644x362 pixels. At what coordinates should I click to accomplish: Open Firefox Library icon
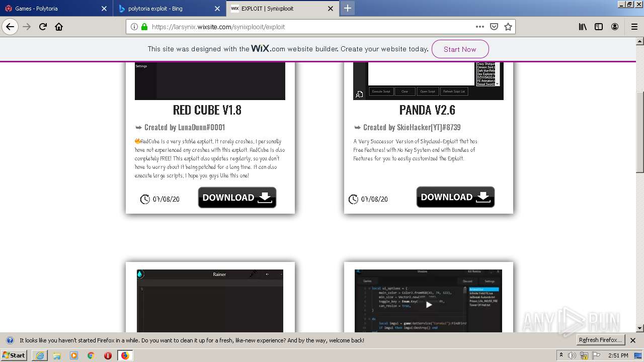point(583,27)
